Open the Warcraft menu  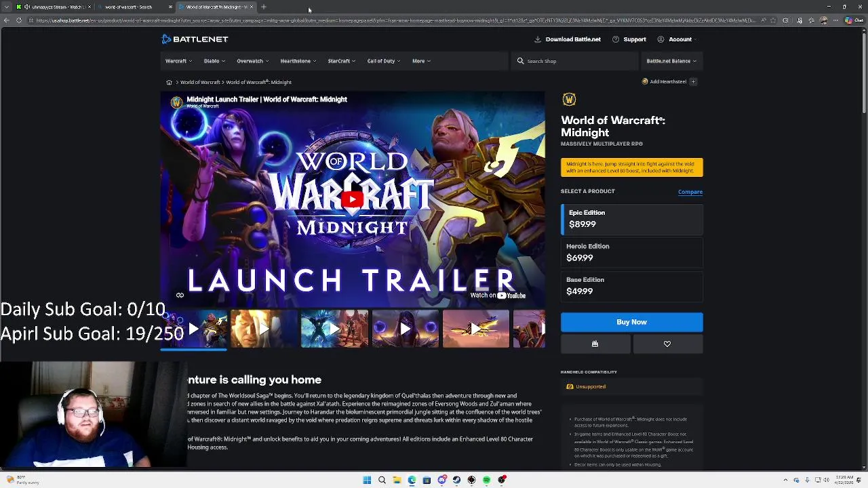pyautogui.click(x=178, y=61)
